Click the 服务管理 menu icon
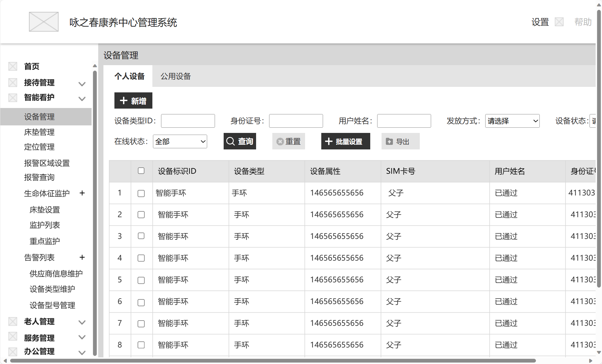602x364 pixels. click(13, 336)
